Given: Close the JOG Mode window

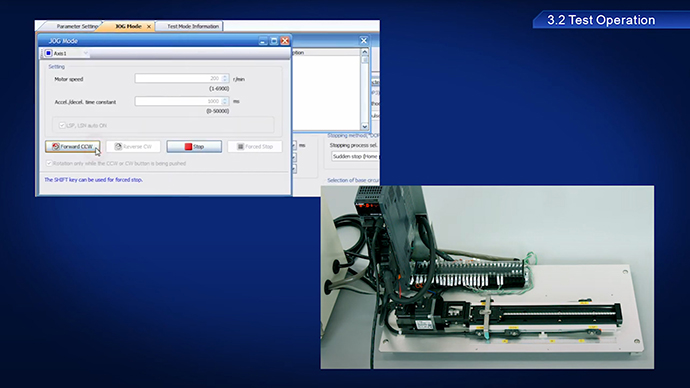Looking at the screenshot, I should [x=285, y=41].
